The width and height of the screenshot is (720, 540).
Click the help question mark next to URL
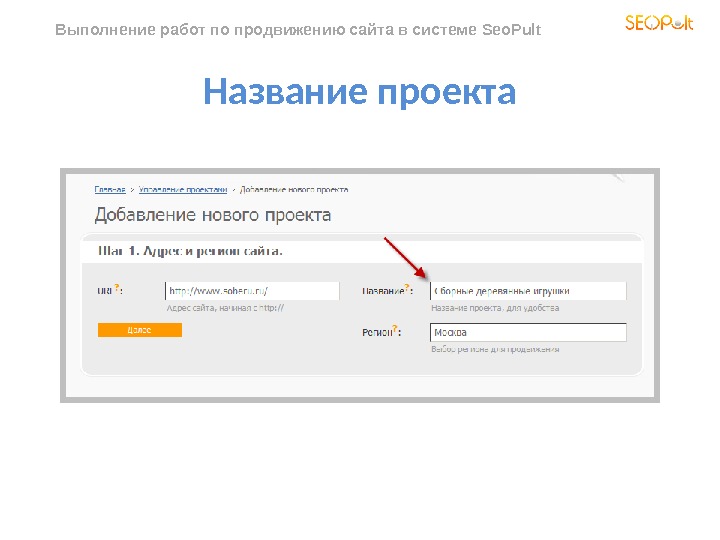(x=117, y=288)
